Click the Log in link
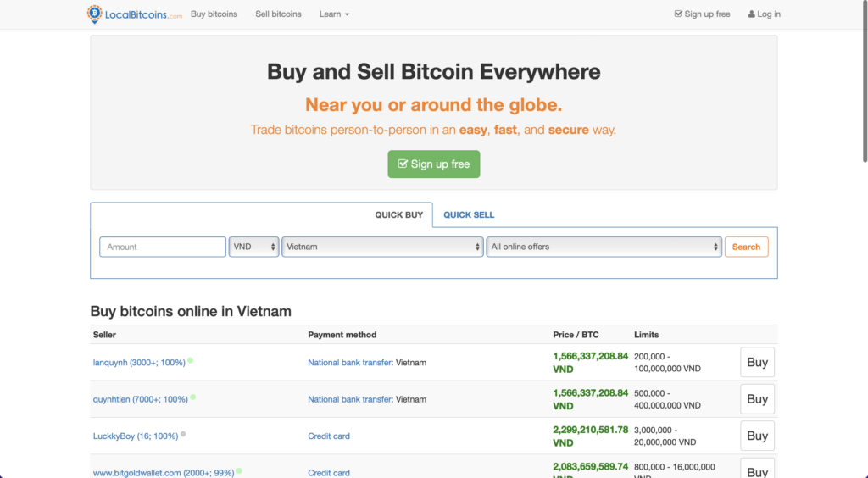This screenshot has width=868, height=478. point(764,14)
